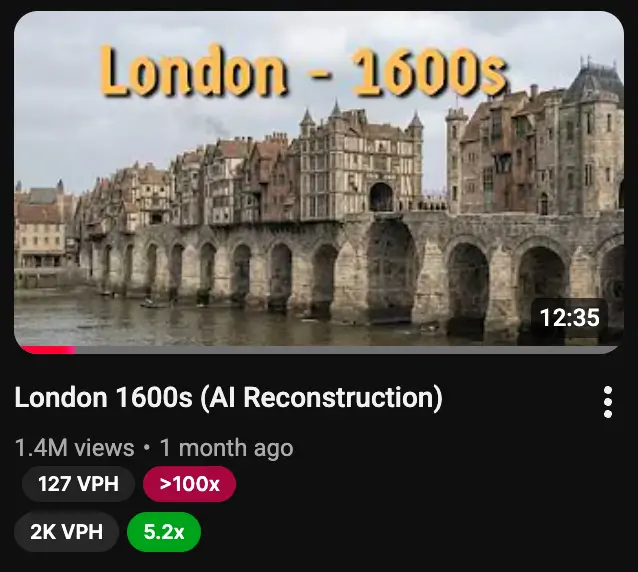Image resolution: width=638 pixels, height=572 pixels.
Task: Click the London bridge video thumbnail
Action: [x=319, y=182]
